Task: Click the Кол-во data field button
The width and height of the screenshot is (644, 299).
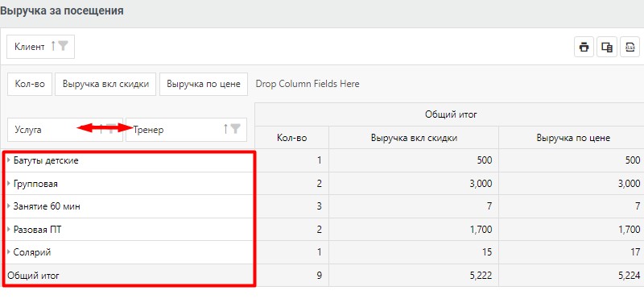Action: coord(30,84)
